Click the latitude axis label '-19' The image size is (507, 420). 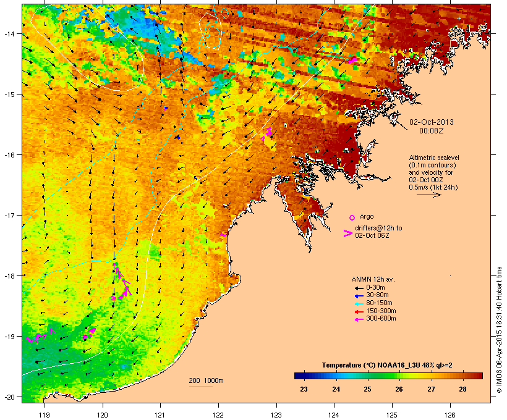(9, 337)
